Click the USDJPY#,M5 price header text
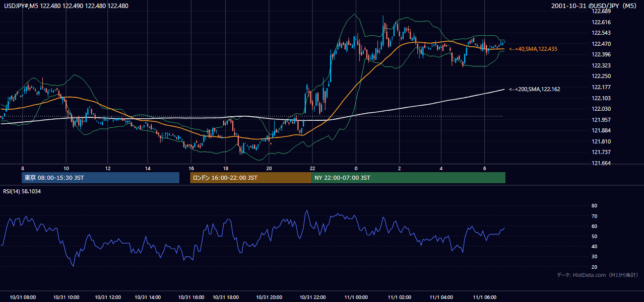 pyautogui.click(x=66, y=6)
